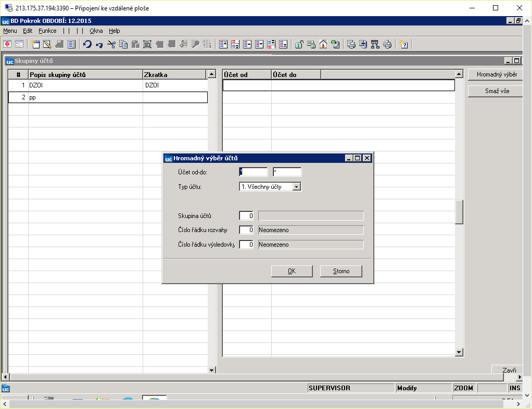Cancel the dialog with Storno

(x=341, y=271)
